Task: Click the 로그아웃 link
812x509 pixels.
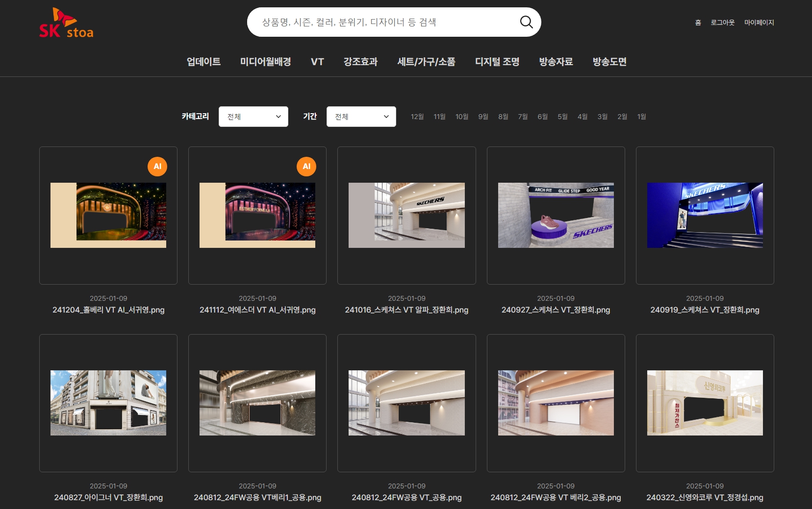Action: [x=722, y=23]
